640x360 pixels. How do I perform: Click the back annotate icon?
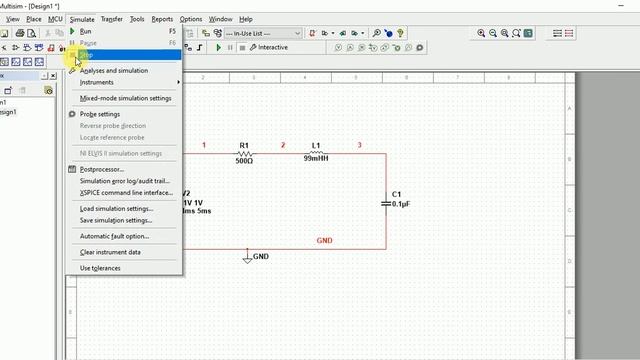pyautogui.click(x=343, y=33)
